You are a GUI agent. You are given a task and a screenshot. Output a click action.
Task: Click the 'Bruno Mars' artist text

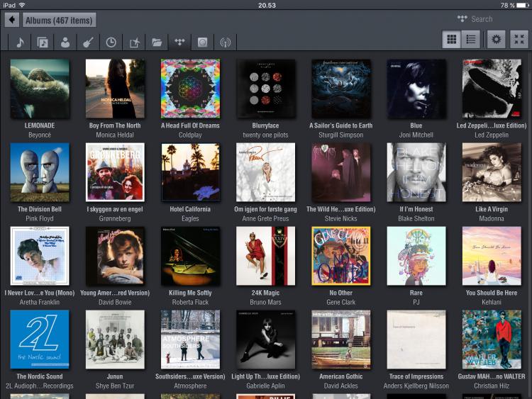pyautogui.click(x=266, y=302)
